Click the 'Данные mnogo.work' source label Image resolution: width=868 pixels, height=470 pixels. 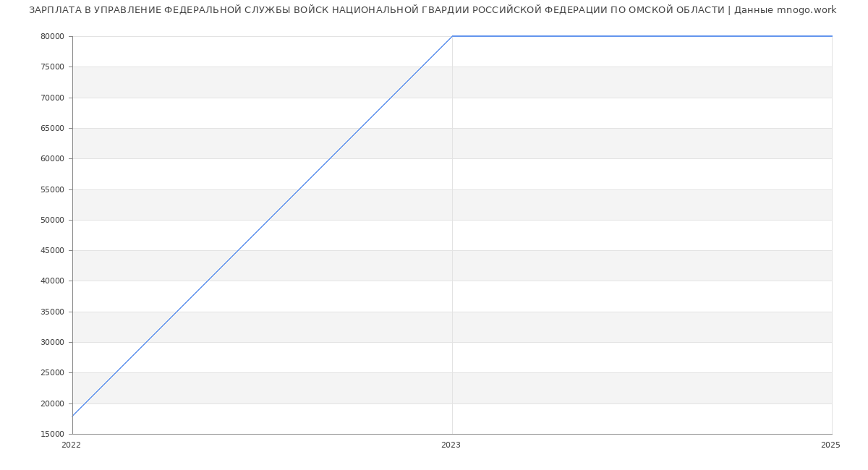[785, 10]
